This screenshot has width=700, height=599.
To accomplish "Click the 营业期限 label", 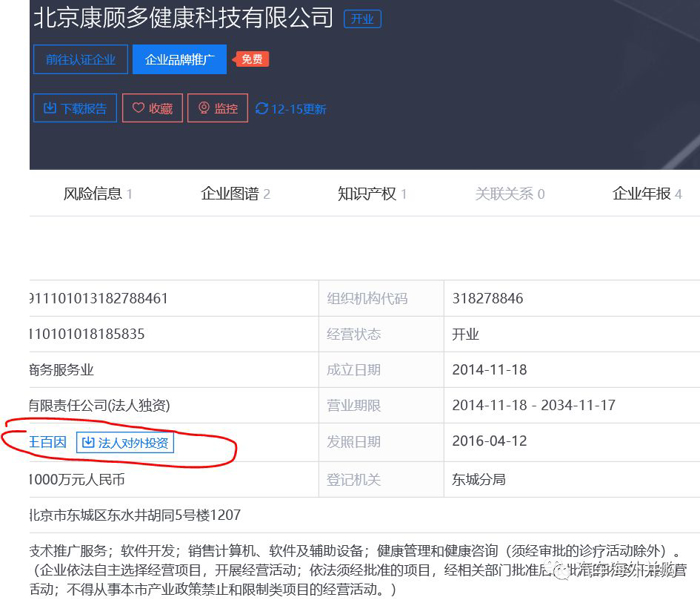I will [354, 405].
